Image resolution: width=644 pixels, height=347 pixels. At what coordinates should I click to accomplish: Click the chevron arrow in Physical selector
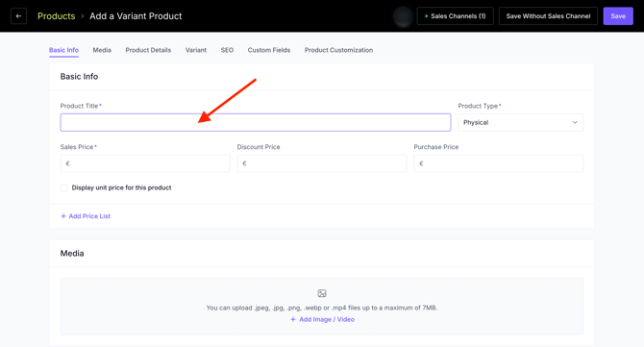coord(575,122)
